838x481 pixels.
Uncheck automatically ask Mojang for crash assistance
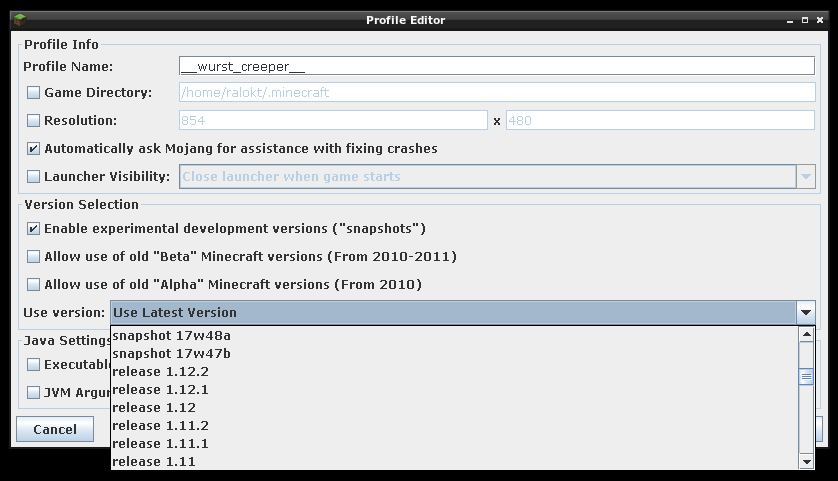(34, 149)
